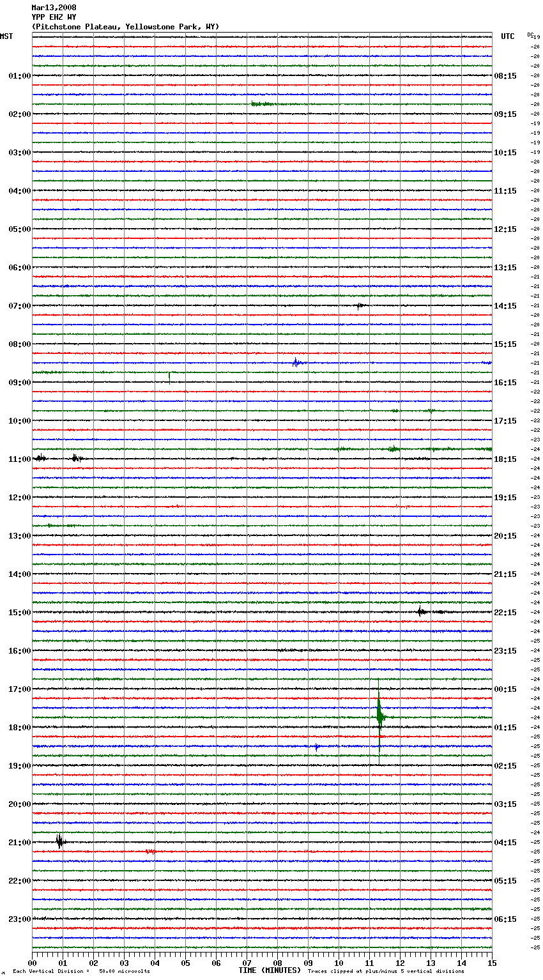Click the 03:00 MST time label
This screenshot has width=543, height=980.
coord(20,153)
